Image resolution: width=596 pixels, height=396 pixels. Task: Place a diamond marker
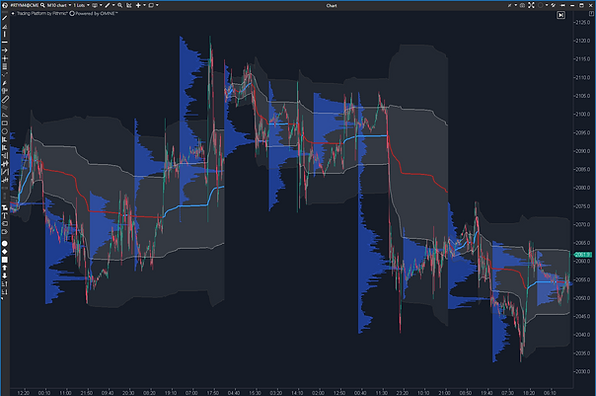click(5, 252)
